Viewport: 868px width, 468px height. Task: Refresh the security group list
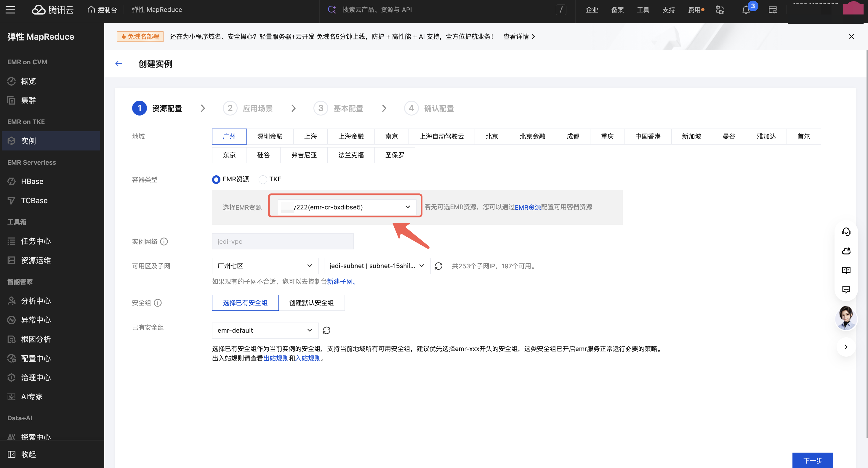[x=326, y=330]
